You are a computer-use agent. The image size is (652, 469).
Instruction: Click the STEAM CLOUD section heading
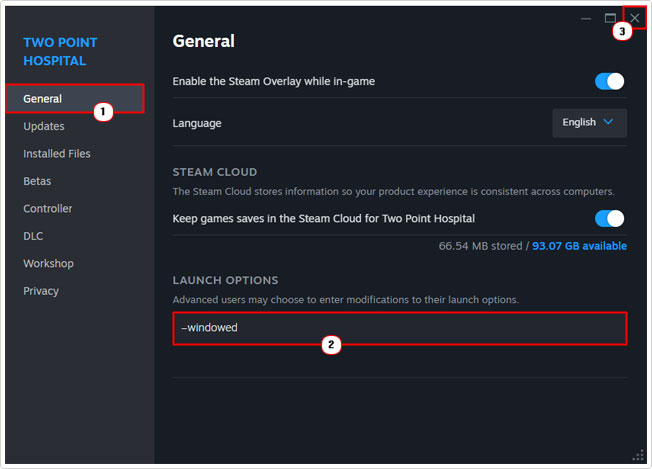[215, 172]
